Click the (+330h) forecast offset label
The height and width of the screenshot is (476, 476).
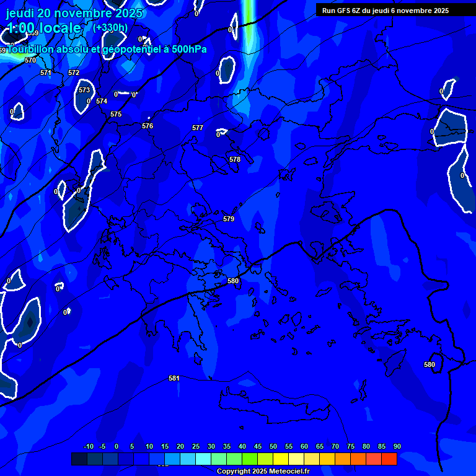tap(110, 28)
